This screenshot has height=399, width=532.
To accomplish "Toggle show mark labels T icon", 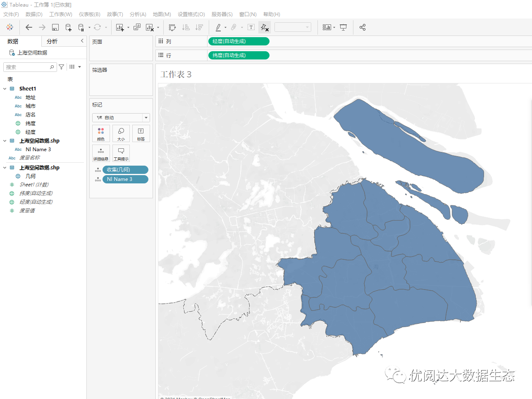I will click(251, 27).
